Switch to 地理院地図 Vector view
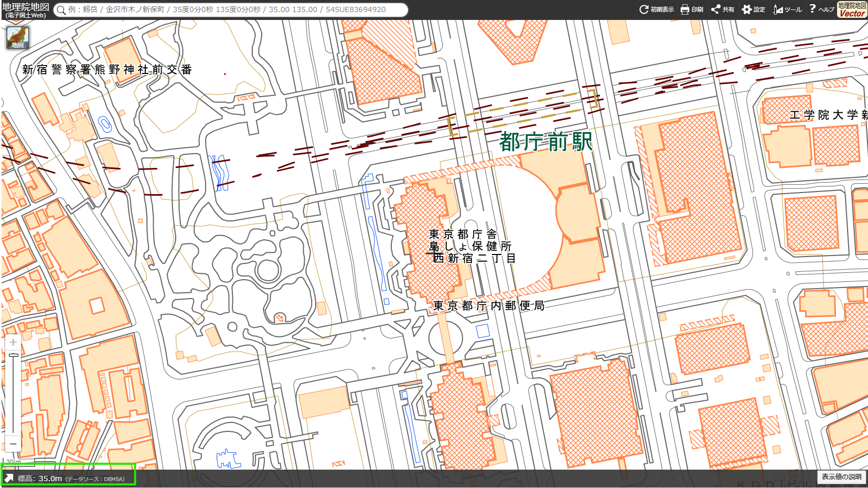The image size is (868, 488). tap(852, 9)
